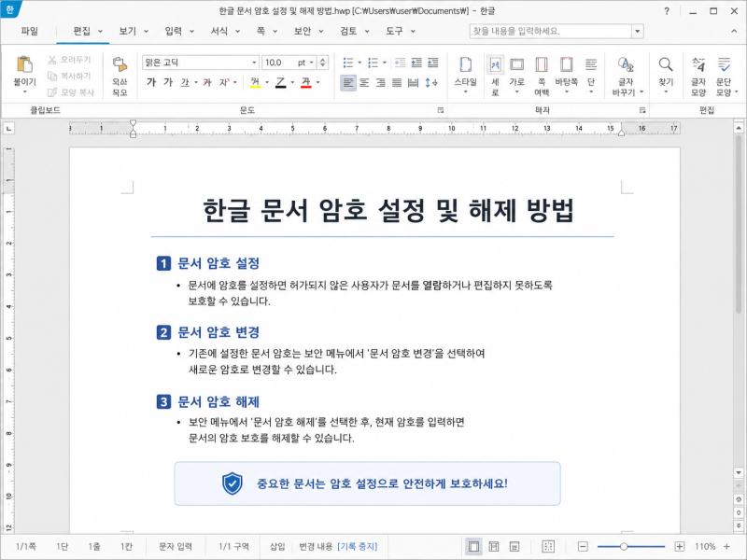Click the superscript character icon
This screenshot has width=747, height=560.
pyautogui.click(x=224, y=82)
